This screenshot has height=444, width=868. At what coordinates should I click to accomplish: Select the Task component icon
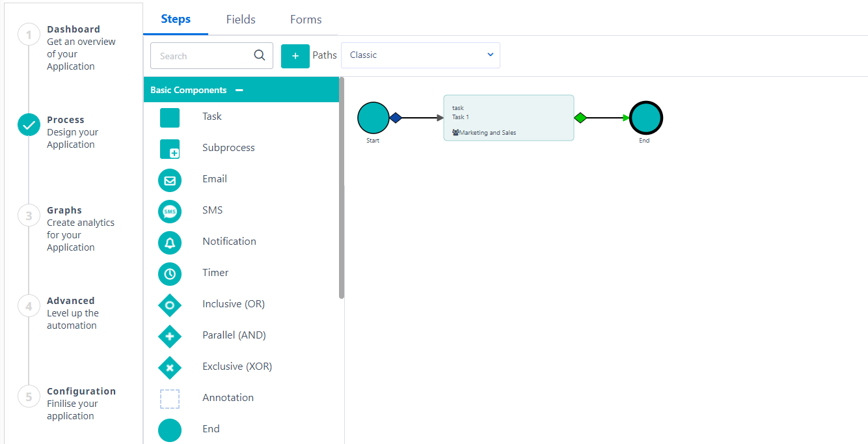[170, 118]
